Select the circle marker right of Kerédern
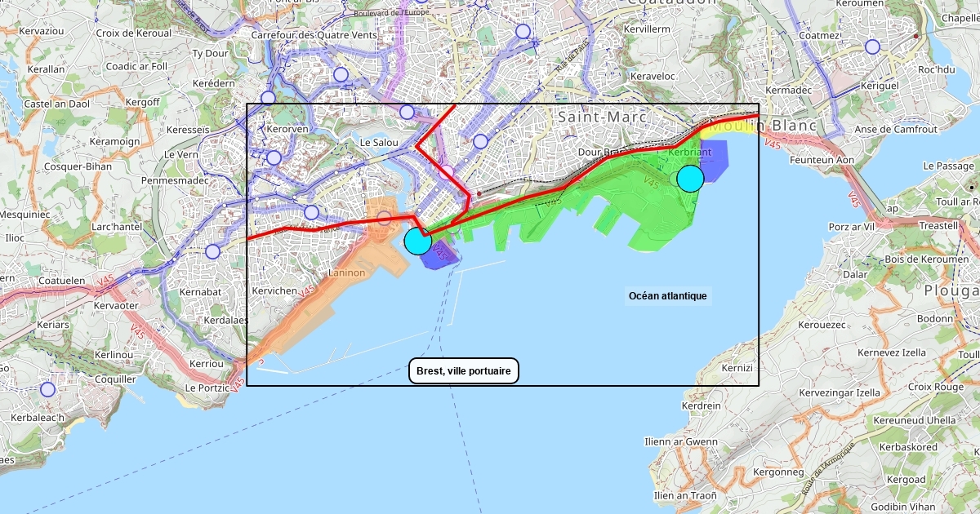The image size is (980, 514). 268,98
